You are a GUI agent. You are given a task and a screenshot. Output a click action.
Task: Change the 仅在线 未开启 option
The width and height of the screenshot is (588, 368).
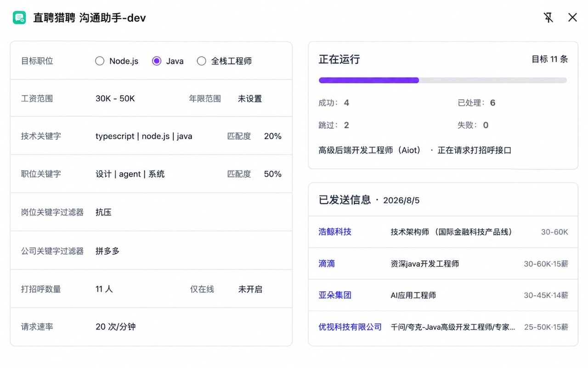pos(250,289)
